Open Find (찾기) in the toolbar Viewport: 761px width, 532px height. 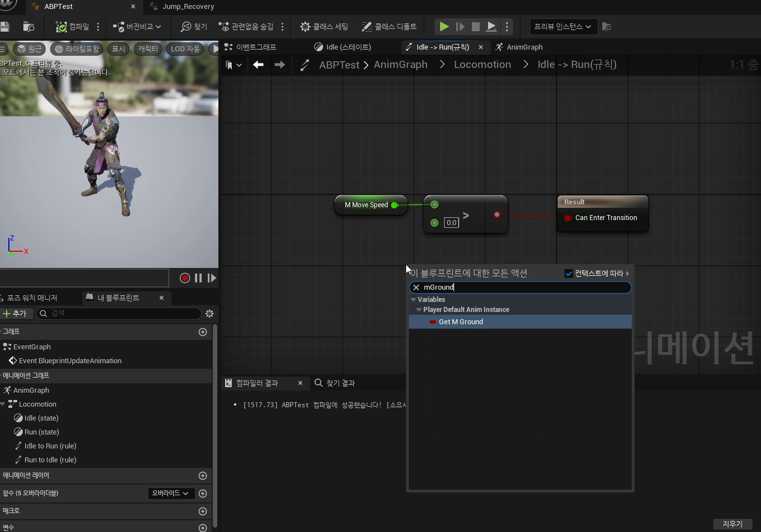click(x=194, y=27)
